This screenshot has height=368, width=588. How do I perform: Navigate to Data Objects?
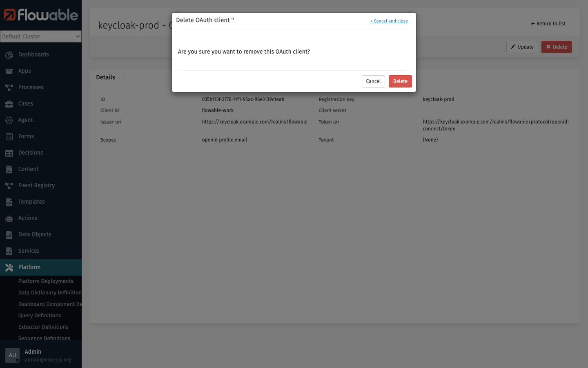tap(34, 234)
